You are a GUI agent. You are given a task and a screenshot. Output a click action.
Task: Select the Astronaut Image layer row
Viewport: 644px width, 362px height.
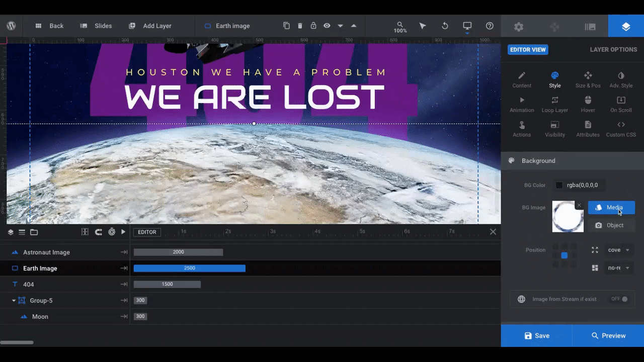64,252
